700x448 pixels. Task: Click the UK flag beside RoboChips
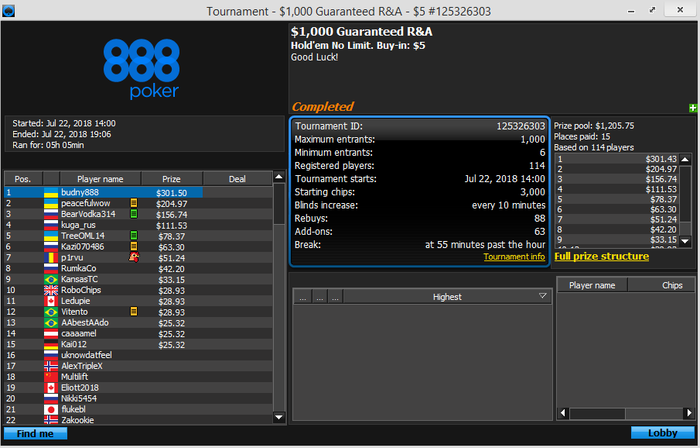51,290
